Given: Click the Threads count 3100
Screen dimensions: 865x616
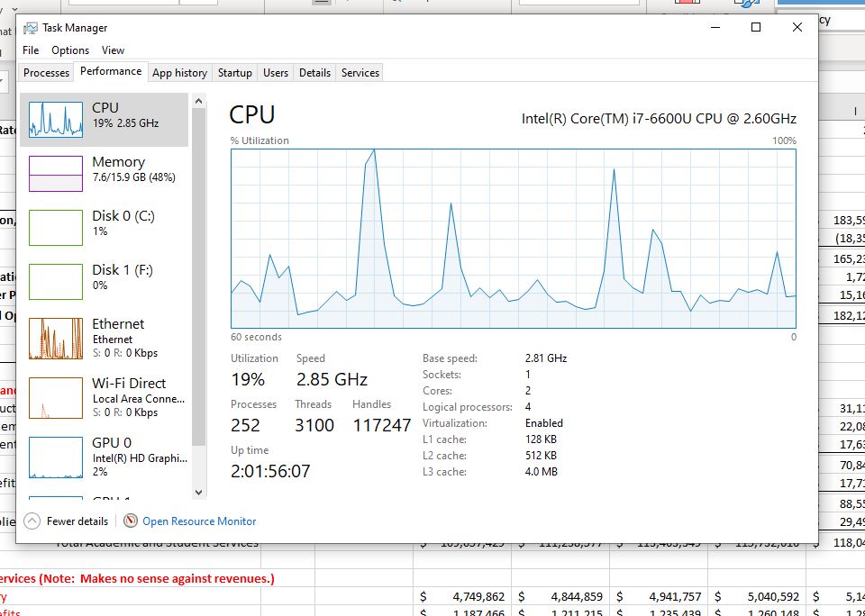Looking at the screenshot, I should click(x=314, y=425).
